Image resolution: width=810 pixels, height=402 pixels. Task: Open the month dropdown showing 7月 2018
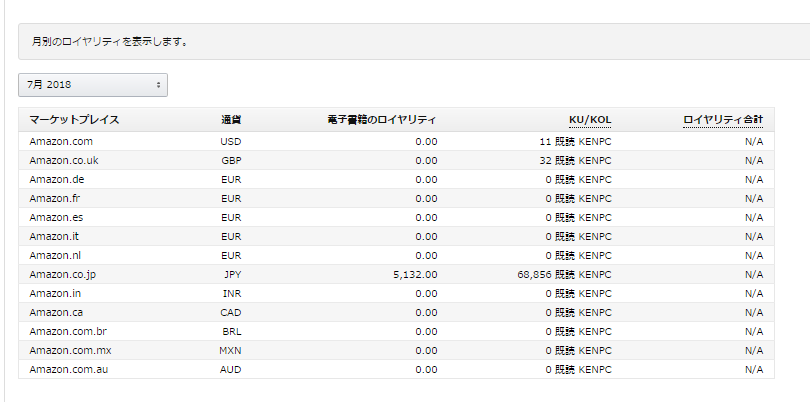click(93, 85)
